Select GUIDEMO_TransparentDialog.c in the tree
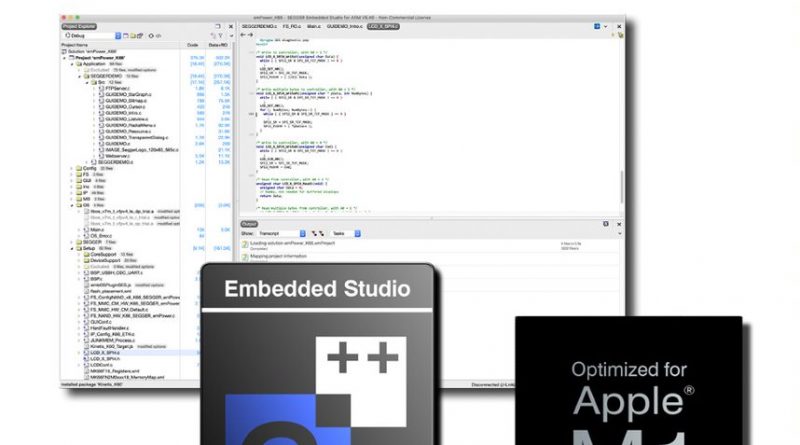Image resolution: width=800 pixels, height=445 pixels. 136,137
